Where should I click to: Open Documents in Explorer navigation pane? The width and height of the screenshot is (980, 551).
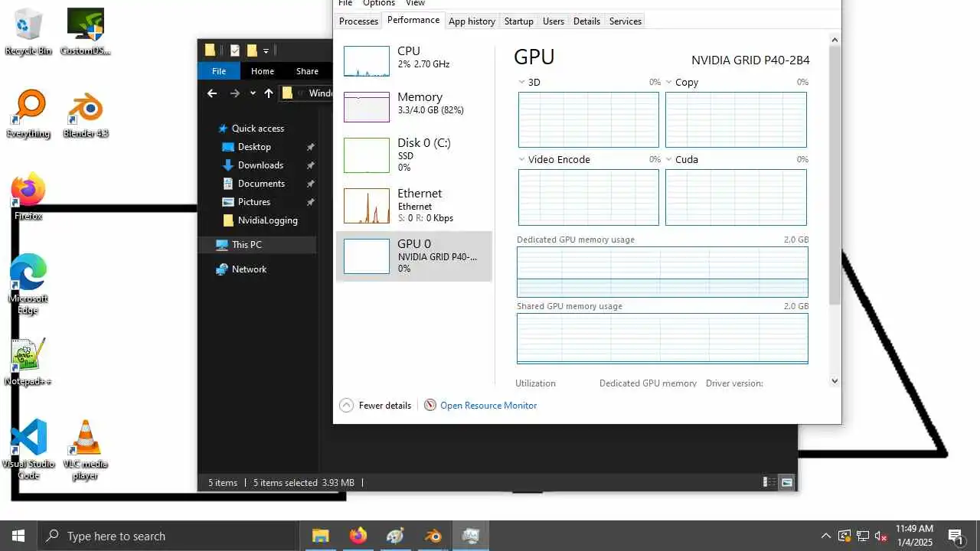point(261,184)
